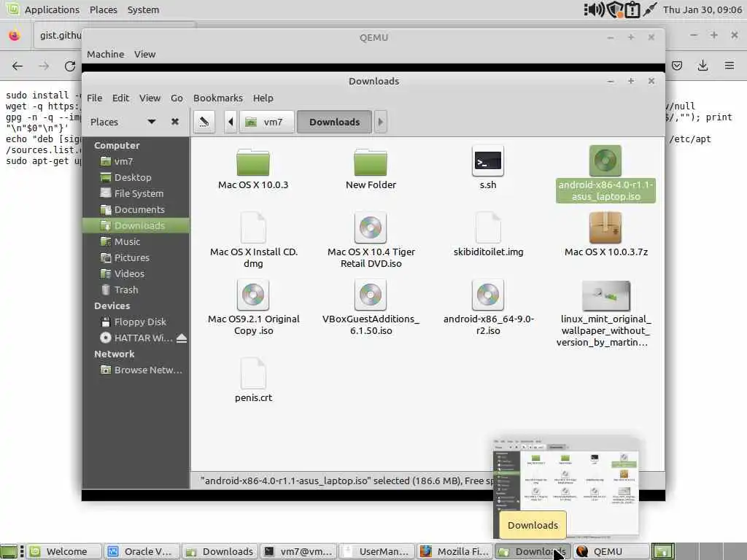Click the show desktop button in taskbar
The width and height of the screenshot is (747, 560).
pyautogui.click(x=9, y=551)
